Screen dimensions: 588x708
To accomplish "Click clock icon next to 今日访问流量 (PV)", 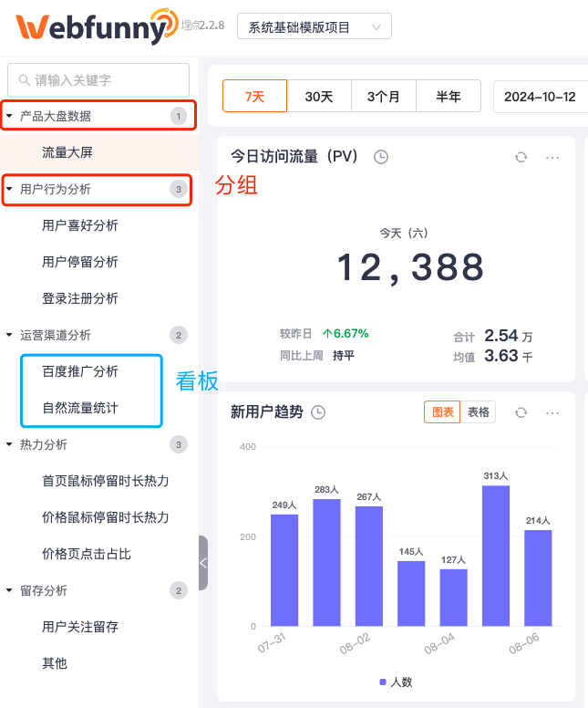I will coord(381,157).
